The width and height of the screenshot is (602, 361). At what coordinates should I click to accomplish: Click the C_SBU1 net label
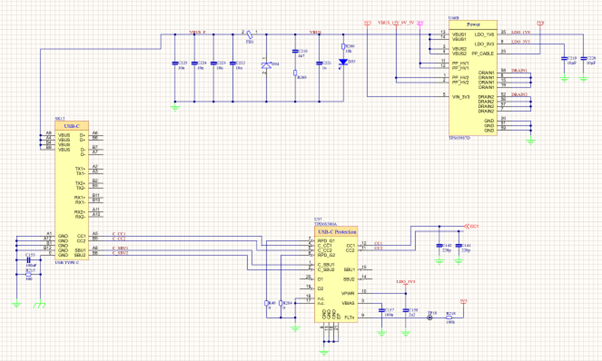coord(120,248)
